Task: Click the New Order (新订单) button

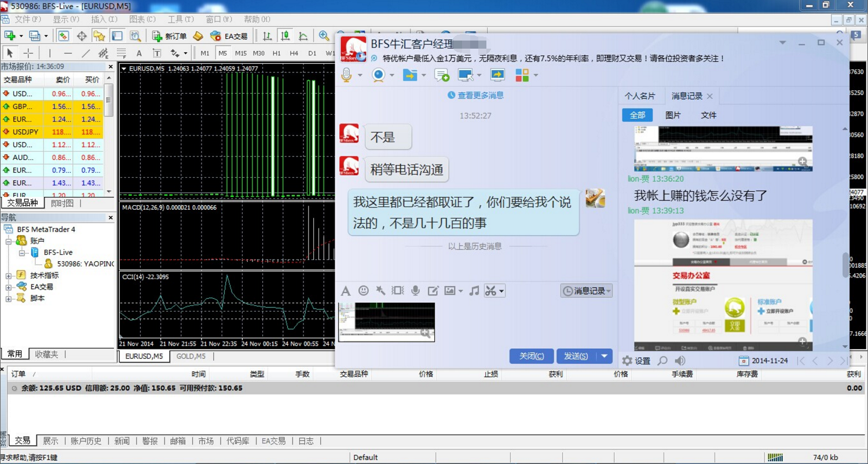Action: [170, 36]
